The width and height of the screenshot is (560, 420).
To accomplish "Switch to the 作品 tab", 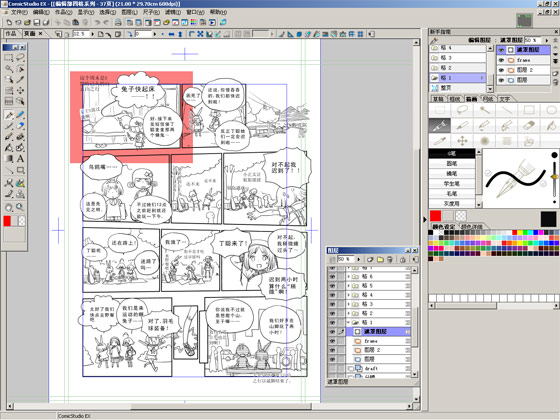I will pyautogui.click(x=11, y=34).
